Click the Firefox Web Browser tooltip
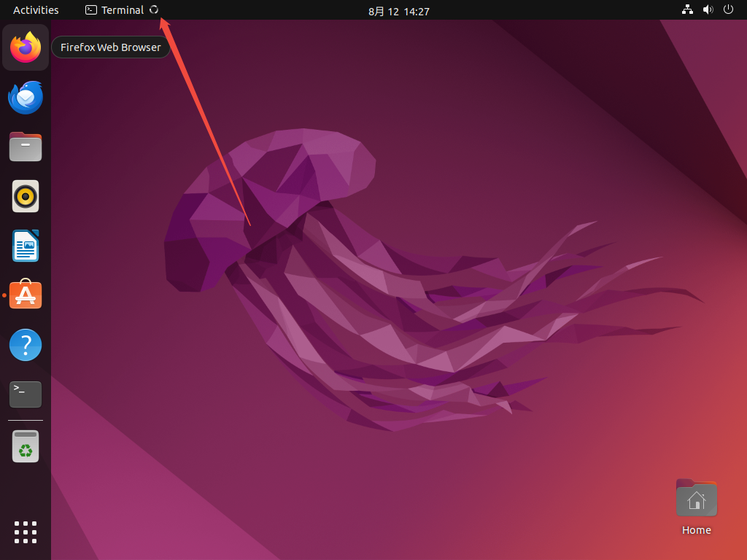The height and width of the screenshot is (560, 747). [111, 47]
